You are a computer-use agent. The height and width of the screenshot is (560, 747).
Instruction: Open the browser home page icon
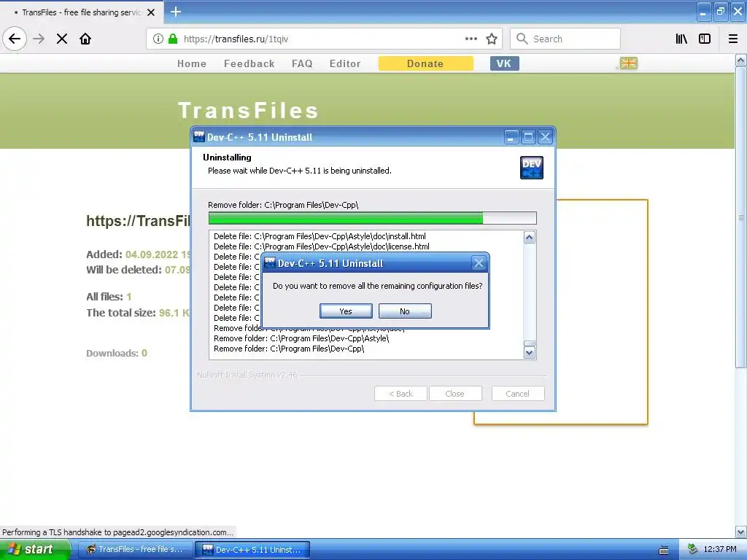(x=85, y=39)
